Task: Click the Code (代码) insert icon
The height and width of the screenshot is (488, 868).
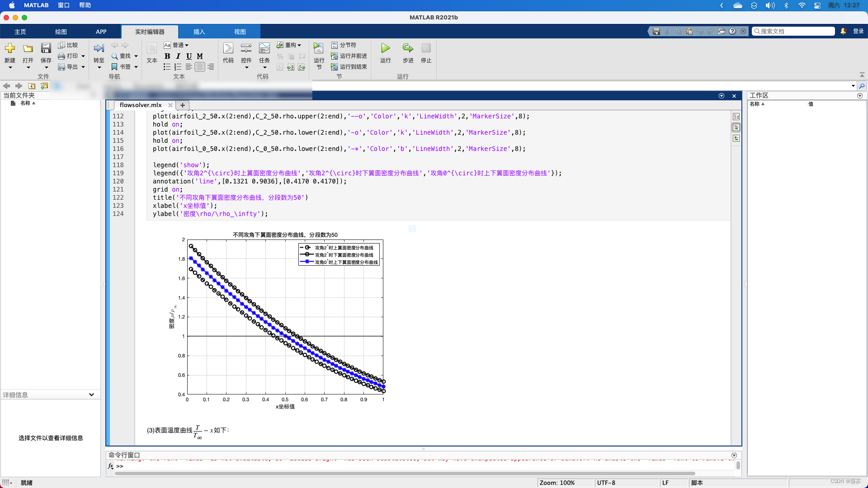Action: pos(228,49)
